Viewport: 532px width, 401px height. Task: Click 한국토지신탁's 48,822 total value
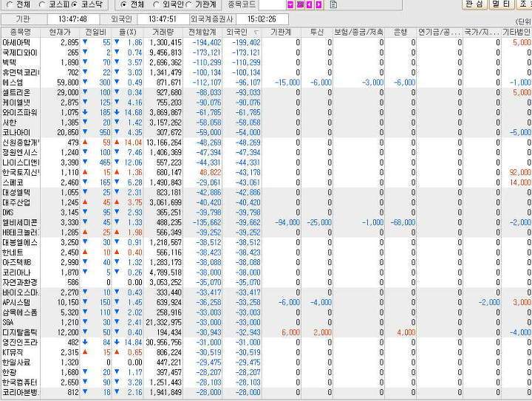point(211,173)
